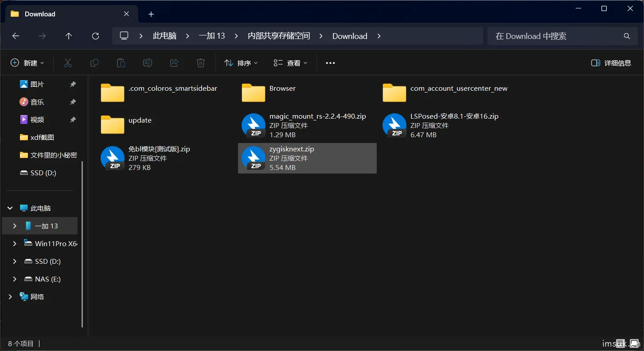Image resolution: width=644 pixels, height=351 pixels.
Task: Click the Delete trash can icon
Action: (x=201, y=63)
